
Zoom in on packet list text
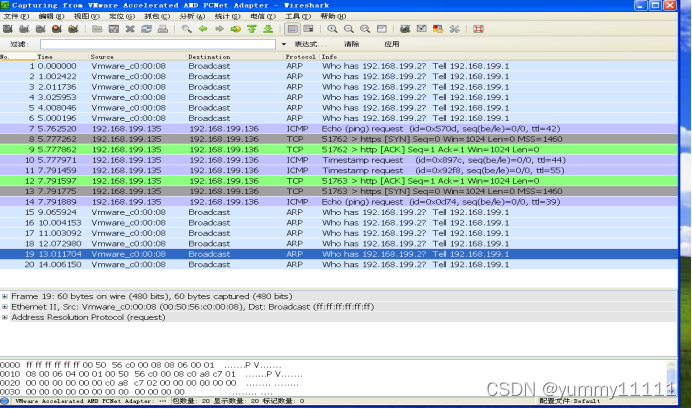333,30
